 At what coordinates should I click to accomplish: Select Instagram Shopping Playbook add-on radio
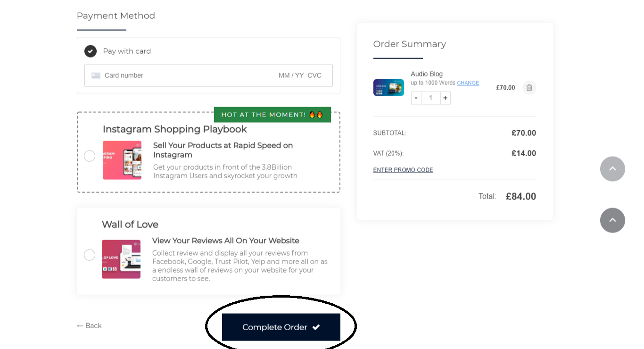point(90,156)
